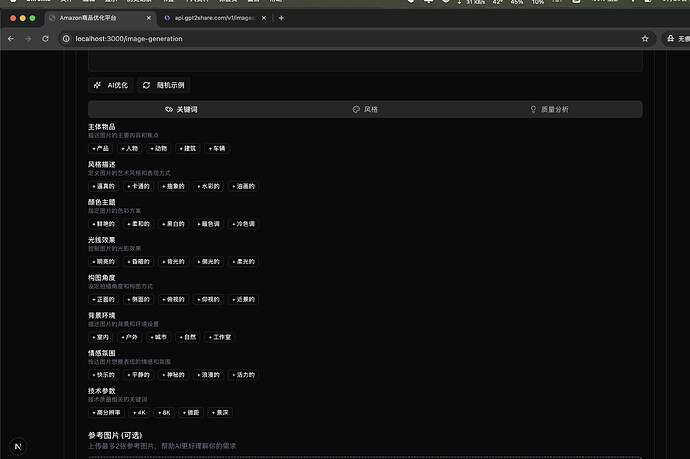This screenshot has width=690, height=459.
Task: Add the 自然 background chip
Action: coord(187,337)
